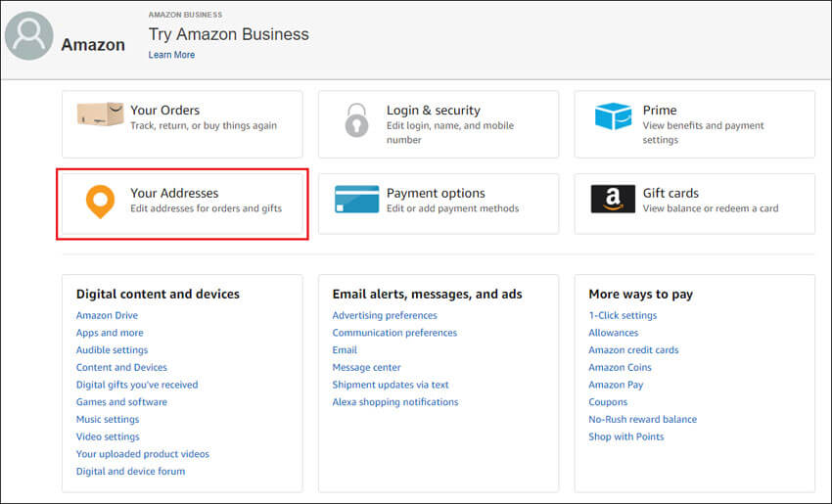The width and height of the screenshot is (832, 504).
Task: Open Content and Devices
Action: click(121, 367)
